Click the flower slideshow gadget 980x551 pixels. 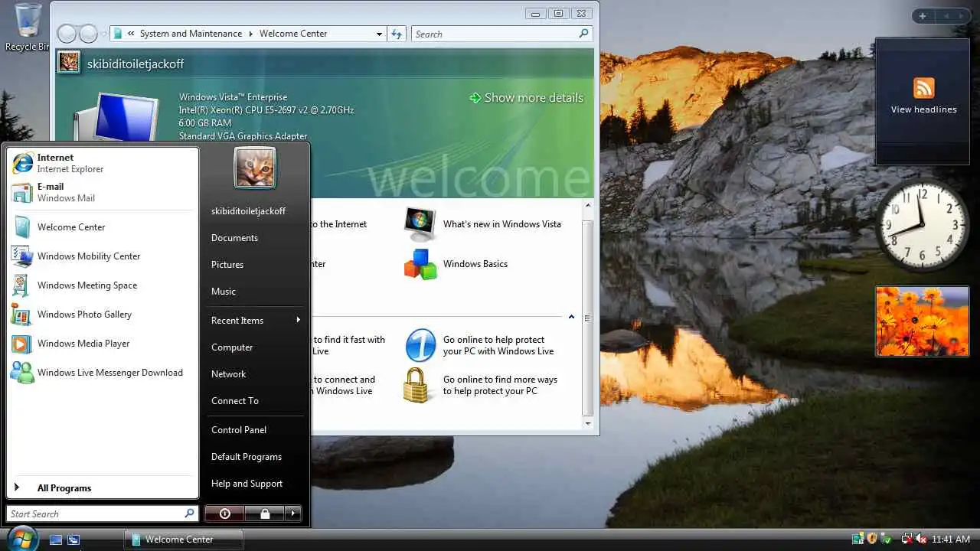923,321
